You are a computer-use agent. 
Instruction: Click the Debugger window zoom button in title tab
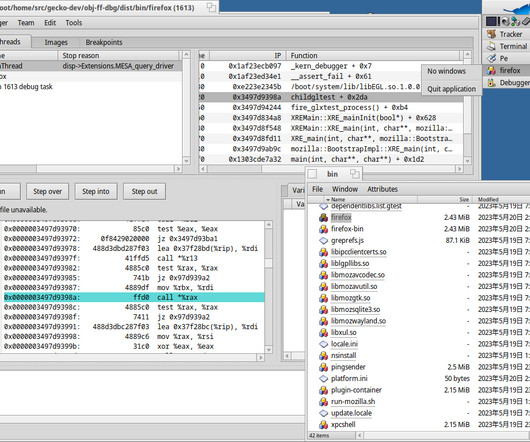tap(211, 7)
